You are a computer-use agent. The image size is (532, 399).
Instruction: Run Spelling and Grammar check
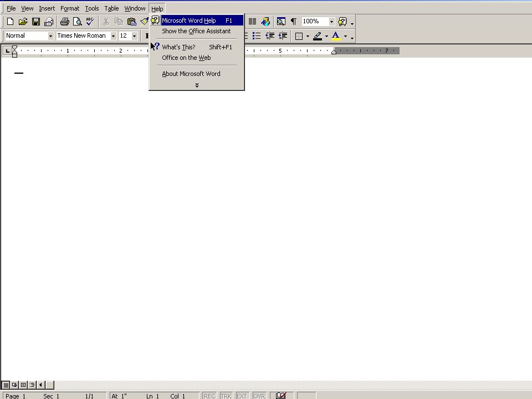pos(90,22)
